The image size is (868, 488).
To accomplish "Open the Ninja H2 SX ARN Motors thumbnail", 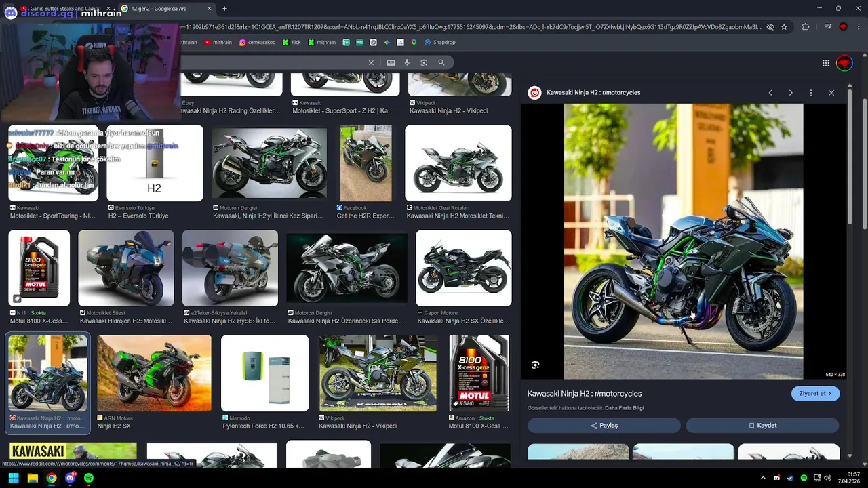I will coord(154,373).
